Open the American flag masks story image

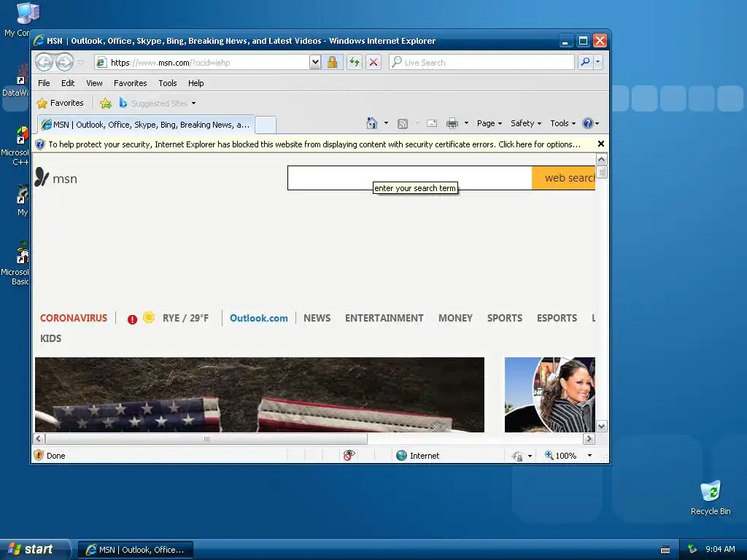(x=260, y=394)
